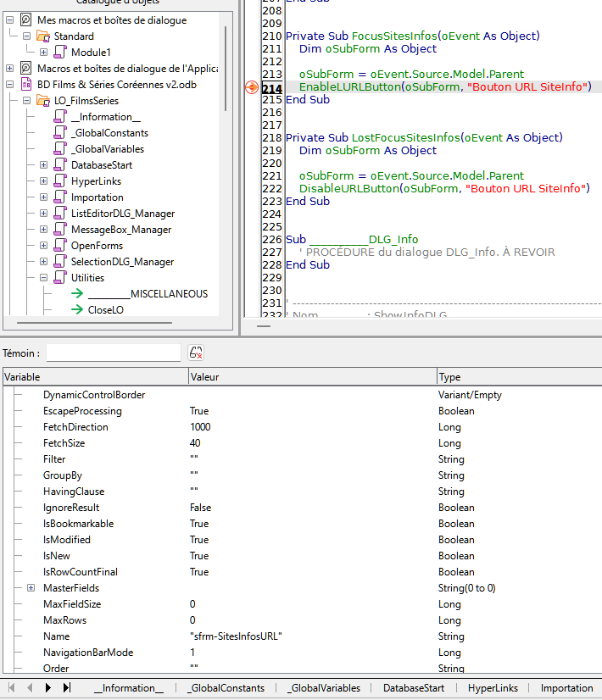Click the Module1 module icon
Image resolution: width=602 pixels, height=700 pixels.
pos(60,53)
